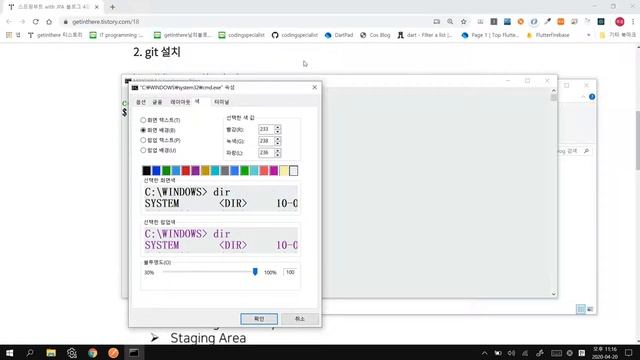Decrease the blue color value stepper
This screenshot has width=640, height=360.
[x=278, y=155]
